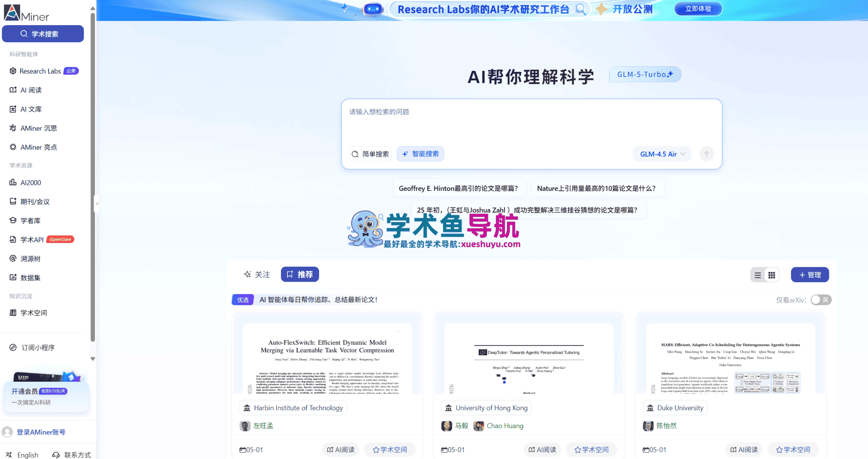Click 学术空间 on Duke University card
Viewport: 868px width, 459px height.
(x=793, y=449)
